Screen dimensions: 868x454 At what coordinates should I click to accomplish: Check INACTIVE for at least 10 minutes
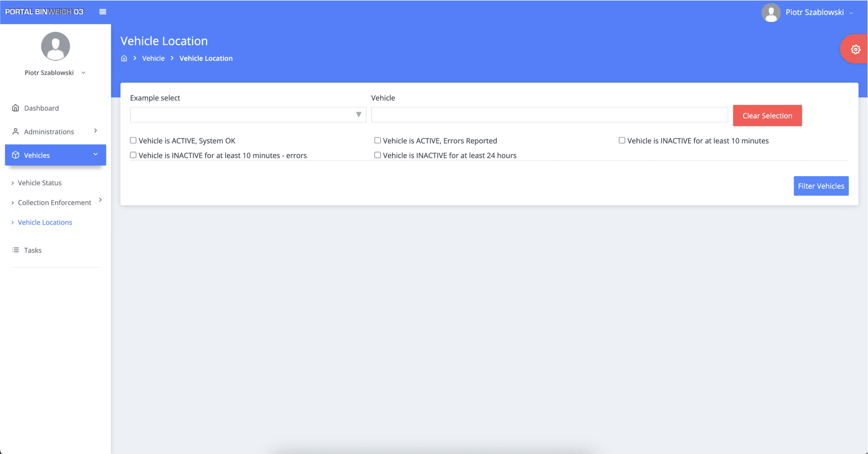(622, 140)
